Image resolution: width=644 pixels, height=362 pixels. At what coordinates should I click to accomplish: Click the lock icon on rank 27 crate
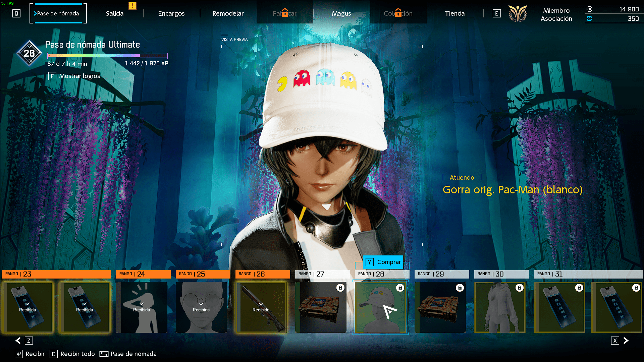click(x=340, y=288)
